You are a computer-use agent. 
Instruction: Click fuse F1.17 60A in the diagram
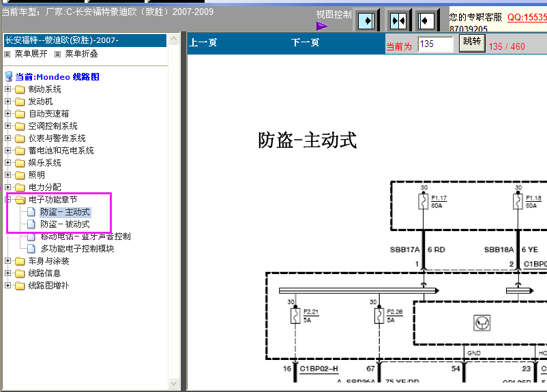point(423,201)
